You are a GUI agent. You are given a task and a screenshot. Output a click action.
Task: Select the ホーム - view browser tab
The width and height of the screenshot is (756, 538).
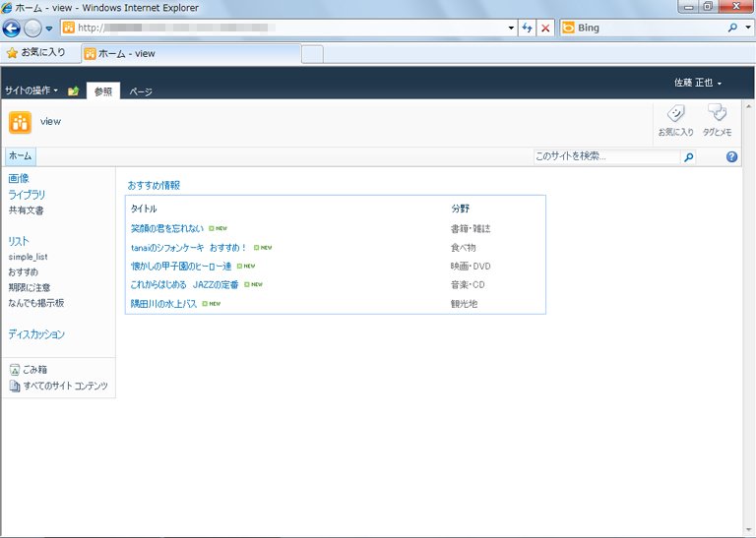[x=192, y=54]
